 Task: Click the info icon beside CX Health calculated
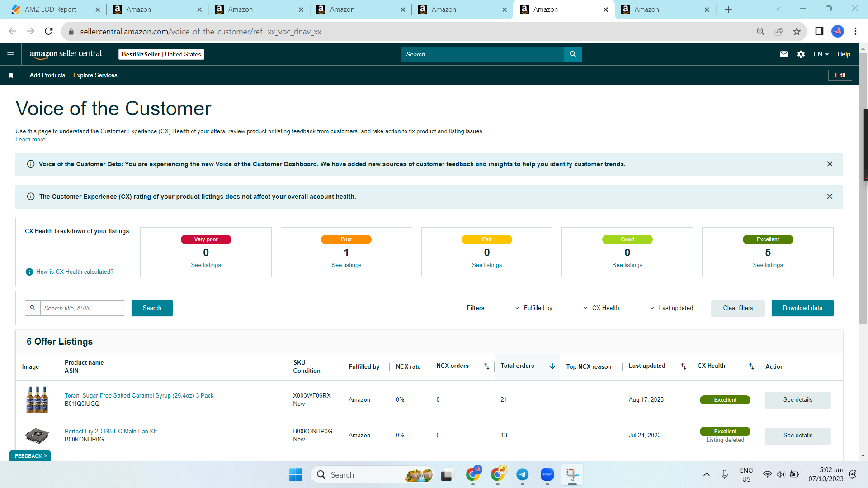click(x=29, y=272)
